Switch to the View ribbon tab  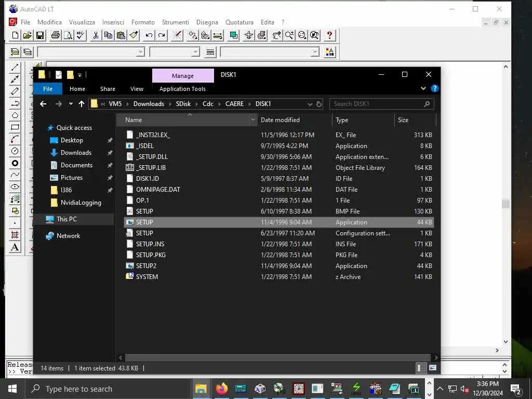pyautogui.click(x=137, y=89)
